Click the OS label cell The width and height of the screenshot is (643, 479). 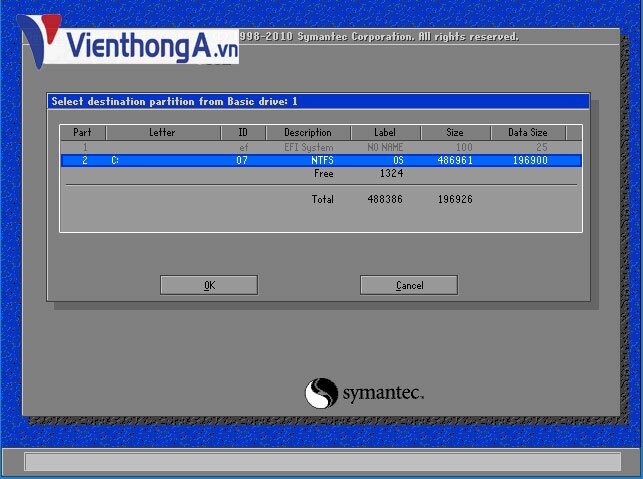click(x=398, y=160)
